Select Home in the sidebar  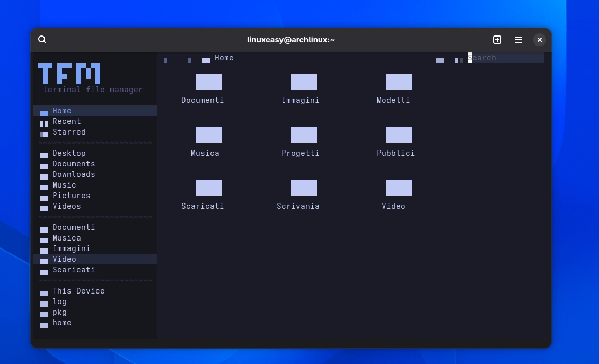(x=95, y=111)
